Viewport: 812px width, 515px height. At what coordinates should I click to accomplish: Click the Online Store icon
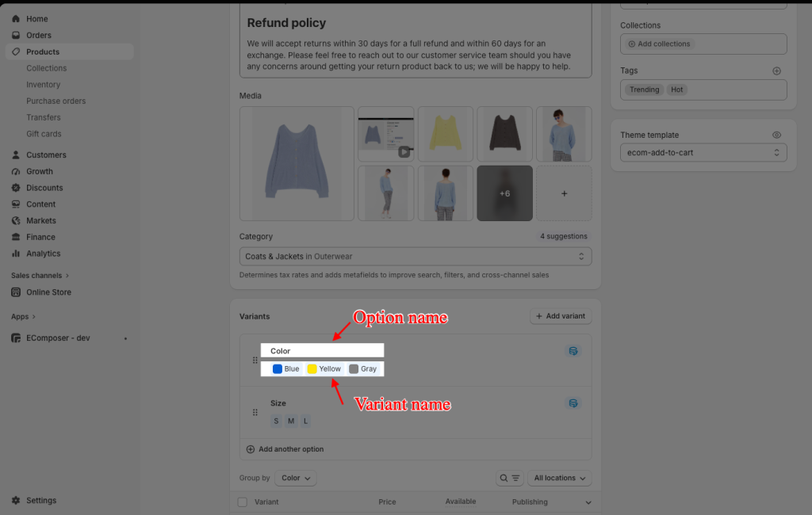pos(16,292)
